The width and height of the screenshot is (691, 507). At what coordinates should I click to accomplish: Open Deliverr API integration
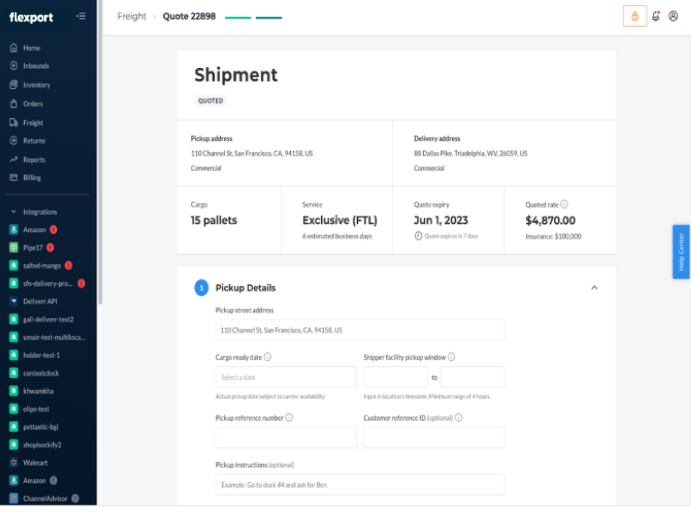pyautogui.click(x=40, y=302)
